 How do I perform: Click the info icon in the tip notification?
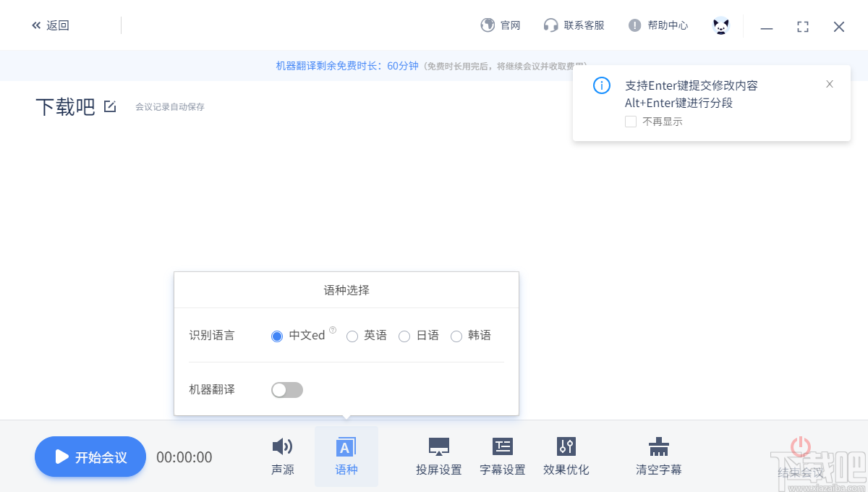[602, 85]
